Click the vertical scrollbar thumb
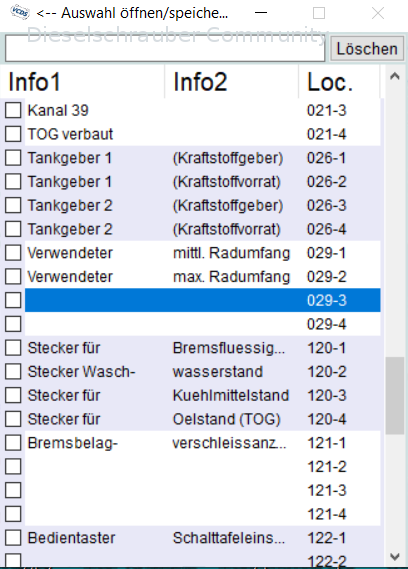This screenshot has height=569, width=408. [395, 396]
